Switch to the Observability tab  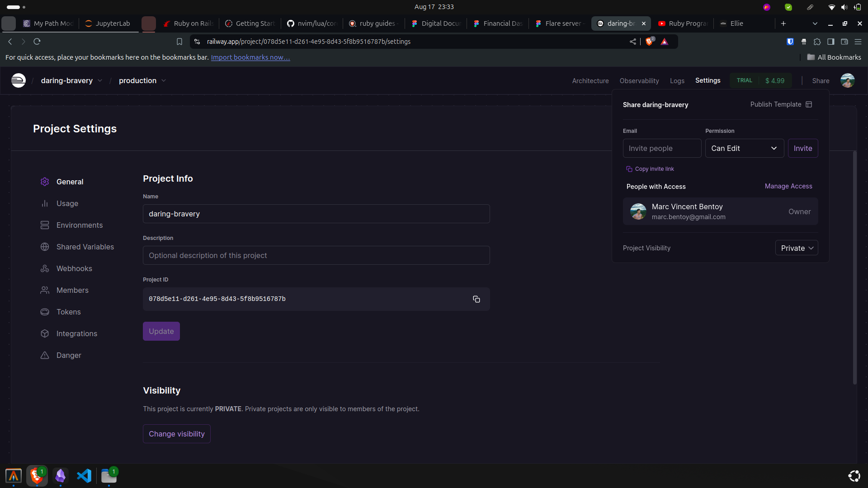coord(639,81)
